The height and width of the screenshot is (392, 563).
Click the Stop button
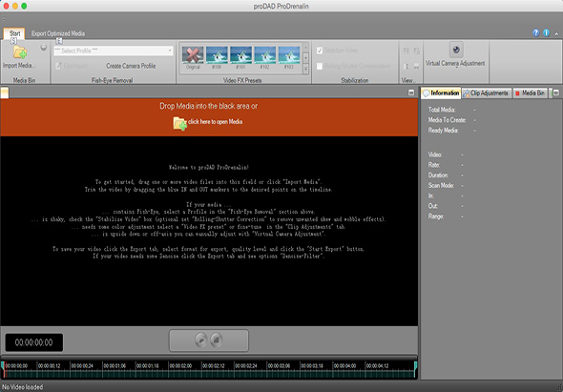pos(217,340)
